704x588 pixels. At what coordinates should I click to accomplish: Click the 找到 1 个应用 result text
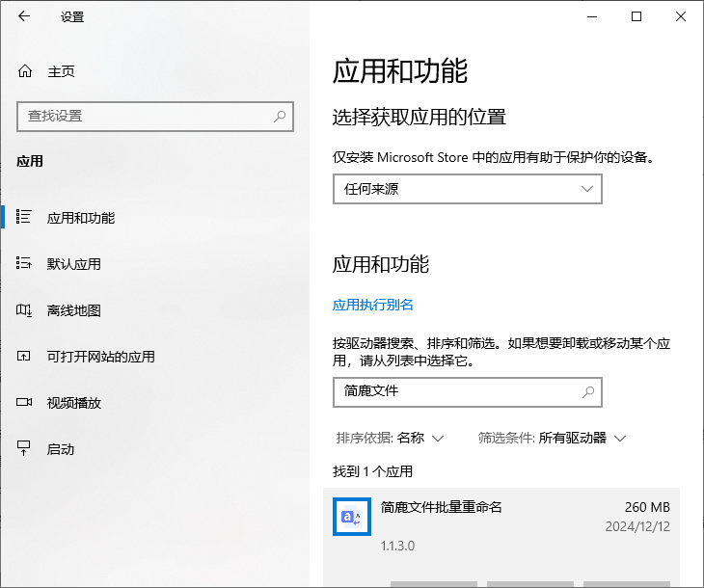pos(372,471)
